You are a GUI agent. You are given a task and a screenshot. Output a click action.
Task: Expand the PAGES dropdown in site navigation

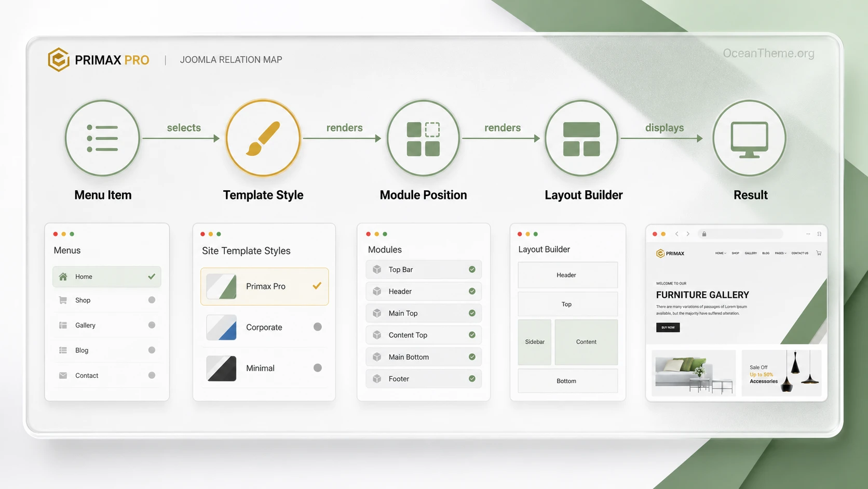[781, 253]
